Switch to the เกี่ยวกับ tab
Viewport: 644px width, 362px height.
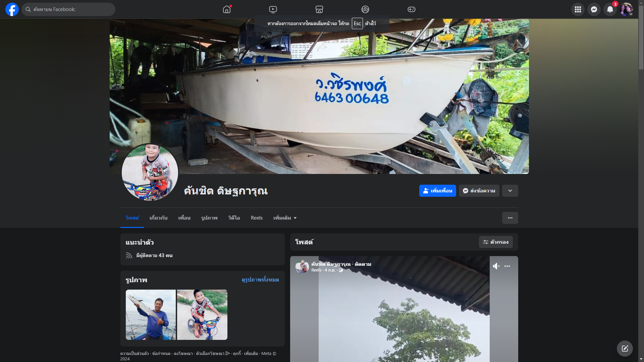(158, 218)
